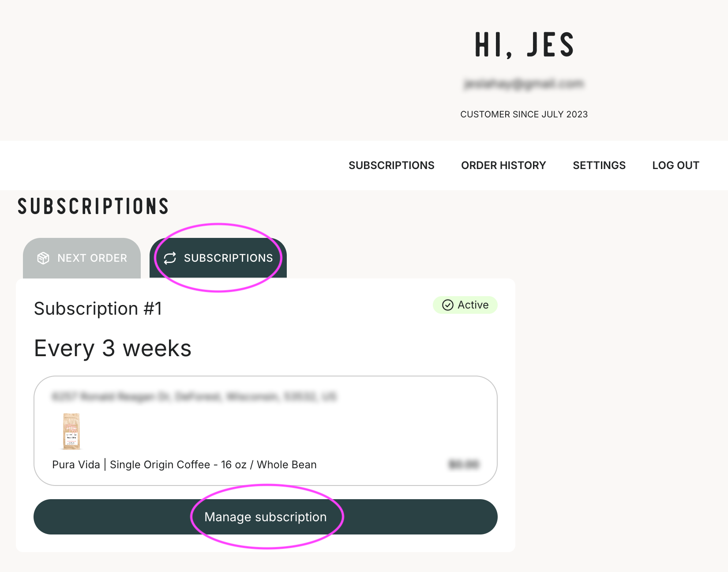Click the box icon on Next Order tab
Image resolution: width=728 pixels, height=572 pixels.
pos(43,258)
